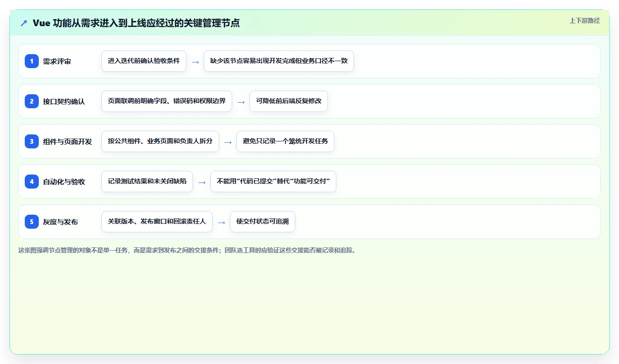Image resolution: width=619 pixels, height=364 pixels.
Task: Click the footnote starting 这张图强调节点管理的对象
Action: pos(187,251)
